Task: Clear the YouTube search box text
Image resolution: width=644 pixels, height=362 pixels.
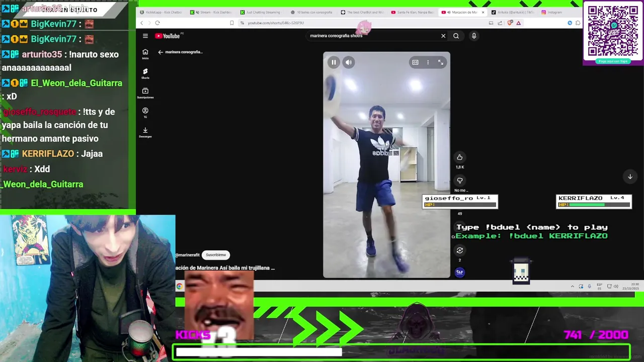Action: click(x=443, y=36)
